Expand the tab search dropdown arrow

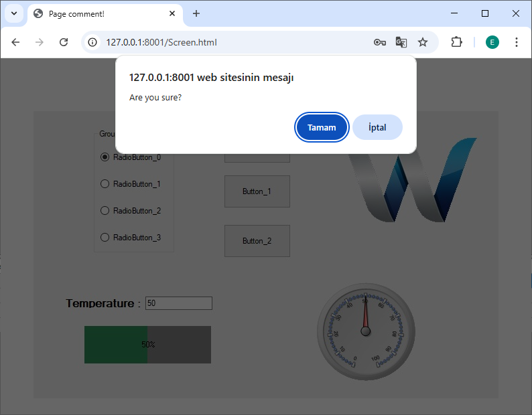13,13
